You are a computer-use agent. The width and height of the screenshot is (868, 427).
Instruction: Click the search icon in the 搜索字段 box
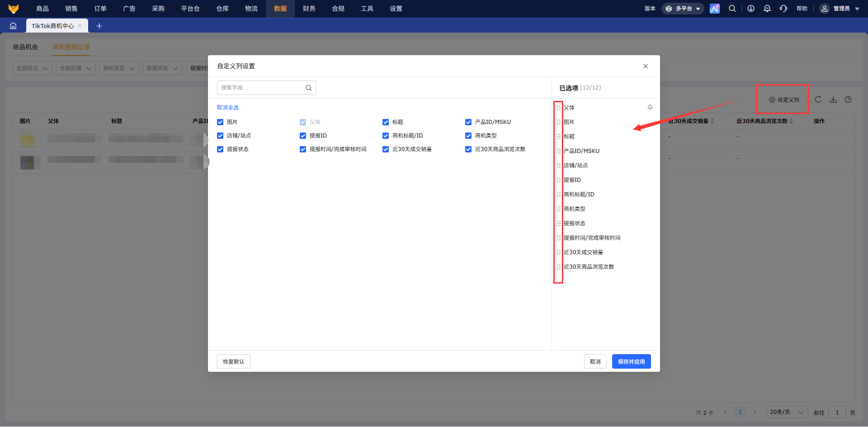(309, 88)
